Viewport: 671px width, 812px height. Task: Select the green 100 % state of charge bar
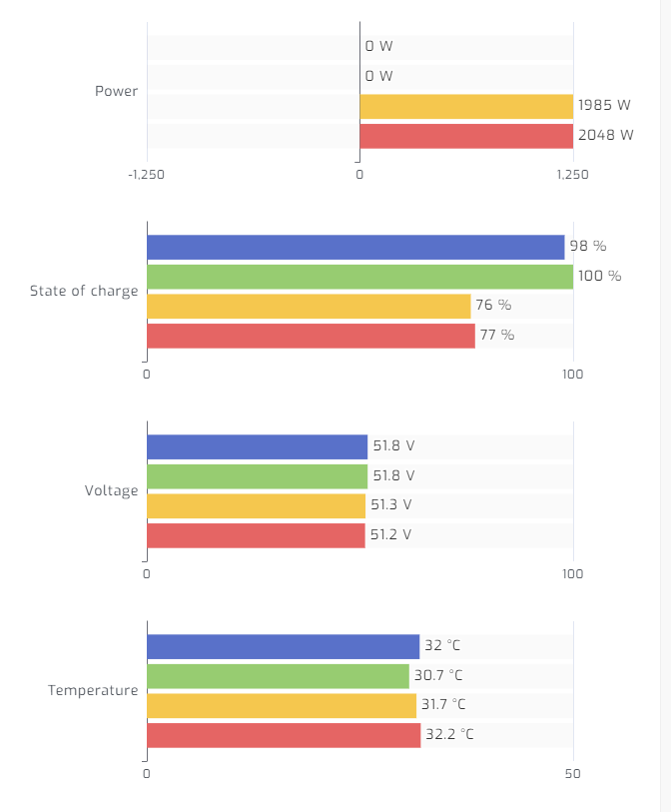pos(360,277)
